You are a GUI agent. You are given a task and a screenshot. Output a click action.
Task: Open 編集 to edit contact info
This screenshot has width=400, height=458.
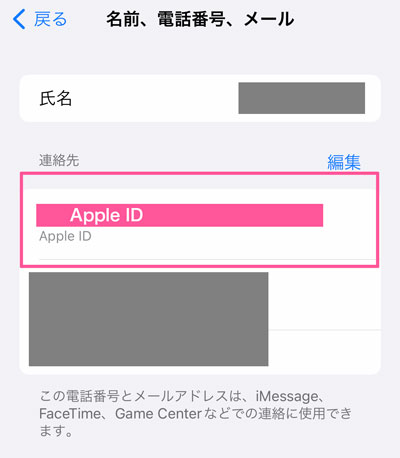click(344, 162)
